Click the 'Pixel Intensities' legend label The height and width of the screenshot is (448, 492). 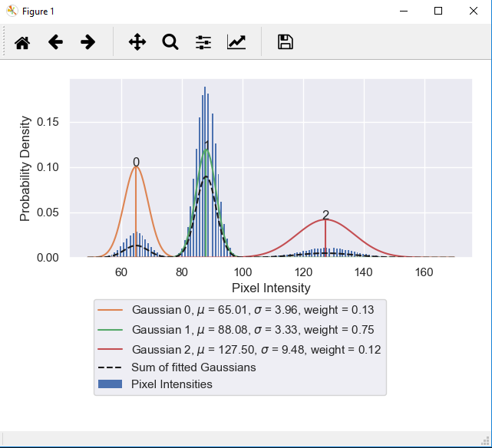coord(172,384)
